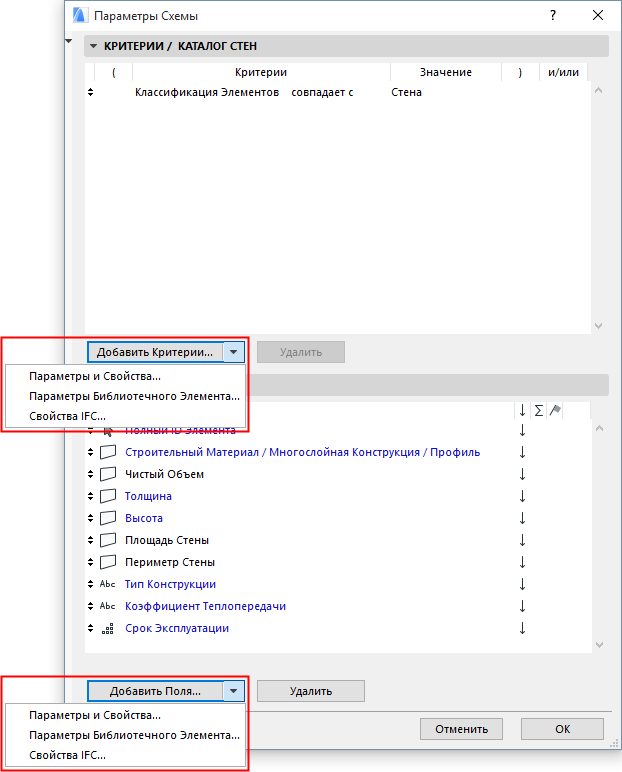Screen dimensions: 622x772
Task: Click Удалить next to Добавить Критерии
Action: 301,352
